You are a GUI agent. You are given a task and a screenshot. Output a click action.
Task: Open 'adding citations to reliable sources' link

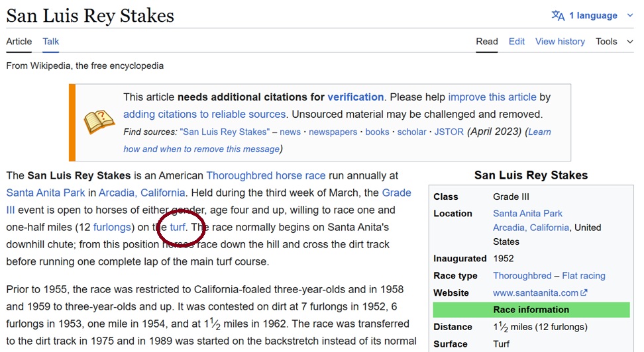(205, 114)
